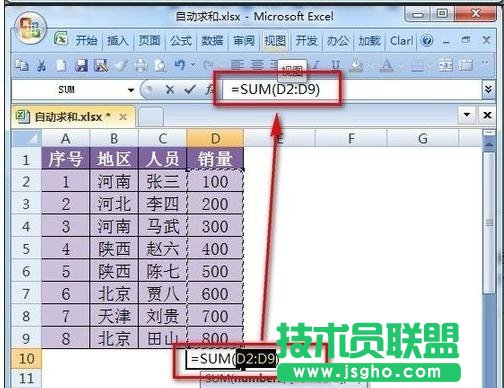The width and height of the screenshot is (504, 388).
Task: Open the 审阅 ribbon tab
Action: [243, 41]
